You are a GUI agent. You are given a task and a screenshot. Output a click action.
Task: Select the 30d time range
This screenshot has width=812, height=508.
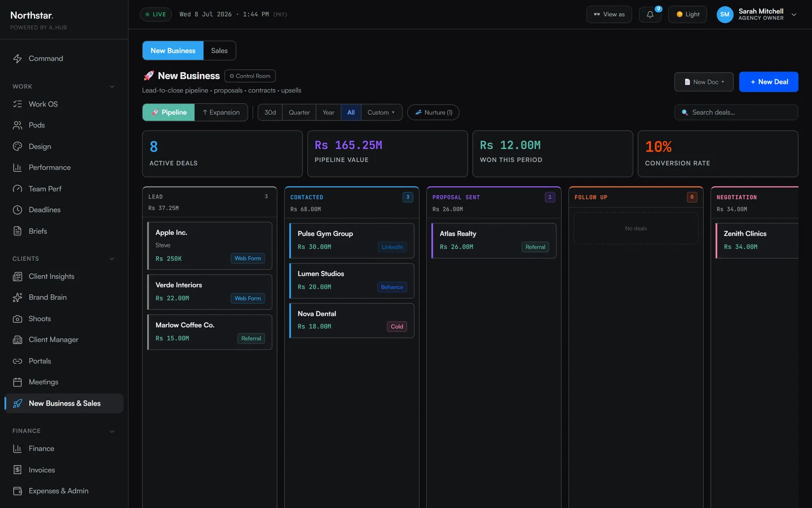point(270,112)
